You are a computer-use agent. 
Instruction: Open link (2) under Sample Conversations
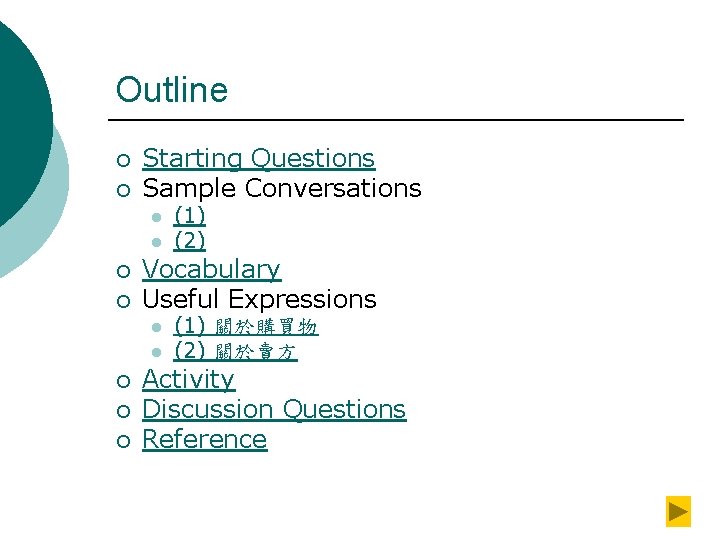coord(189,241)
